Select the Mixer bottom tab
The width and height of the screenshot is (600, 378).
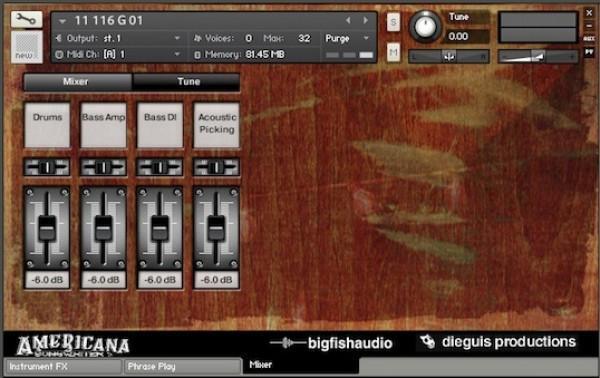301,365
